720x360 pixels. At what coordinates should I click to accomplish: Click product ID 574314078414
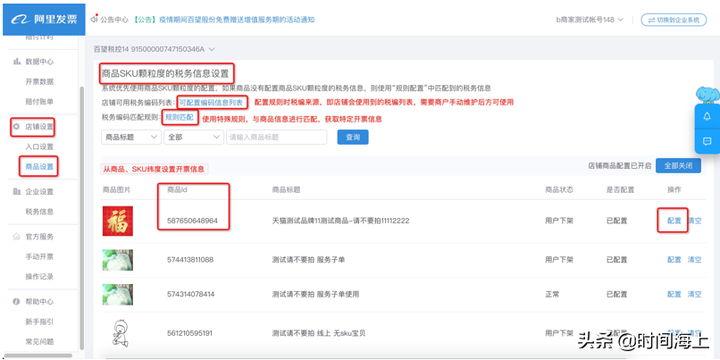coord(191,294)
